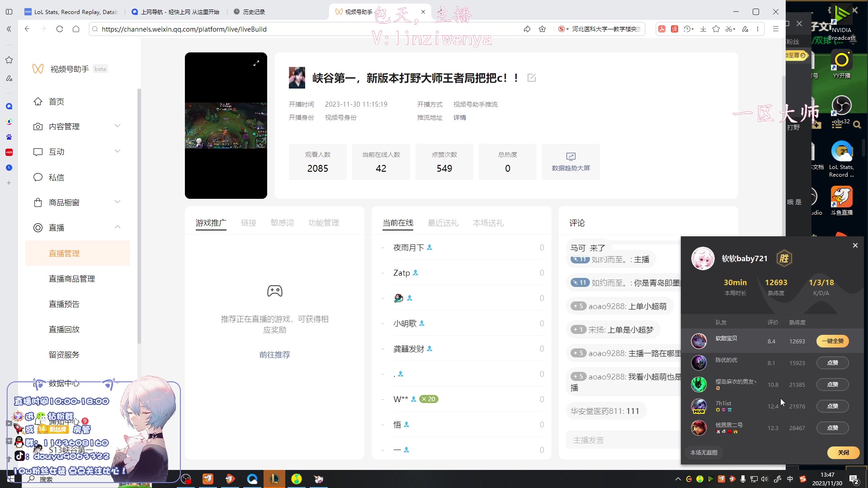Click 点赞 for 7h1ist
The width and height of the screenshot is (868, 488).
[833, 406]
